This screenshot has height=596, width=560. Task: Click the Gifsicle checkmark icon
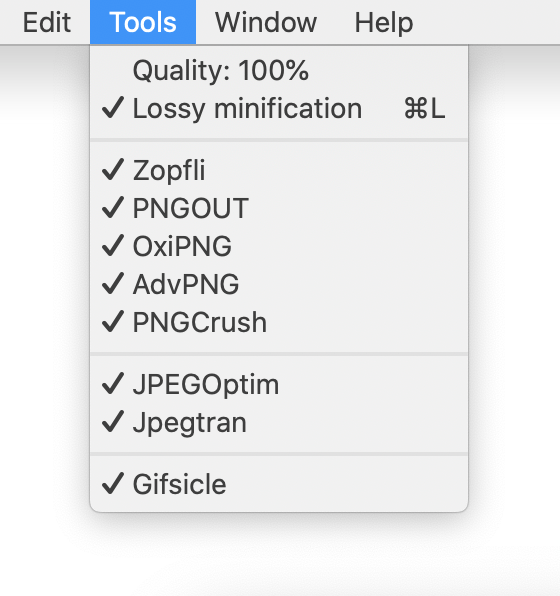click(113, 483)
